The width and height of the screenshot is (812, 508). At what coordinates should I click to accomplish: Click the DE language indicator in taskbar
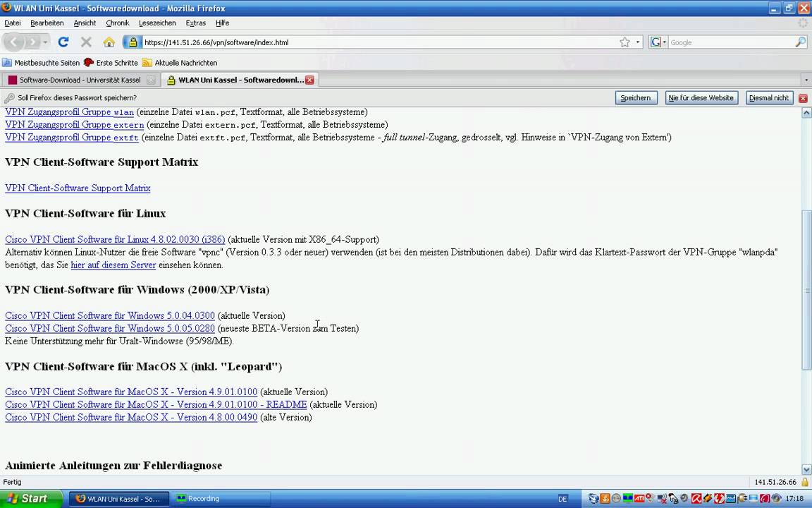[x=562, y=500]
